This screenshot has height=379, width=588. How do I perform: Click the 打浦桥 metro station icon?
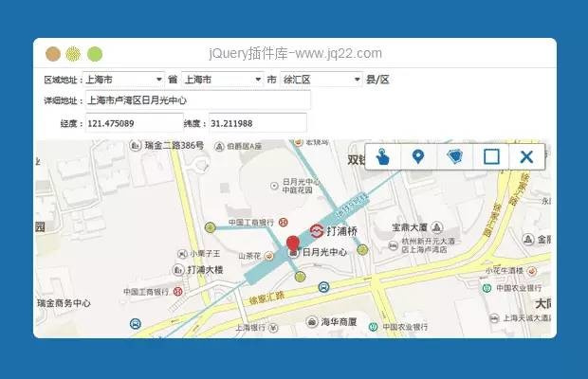click(317, 231)
